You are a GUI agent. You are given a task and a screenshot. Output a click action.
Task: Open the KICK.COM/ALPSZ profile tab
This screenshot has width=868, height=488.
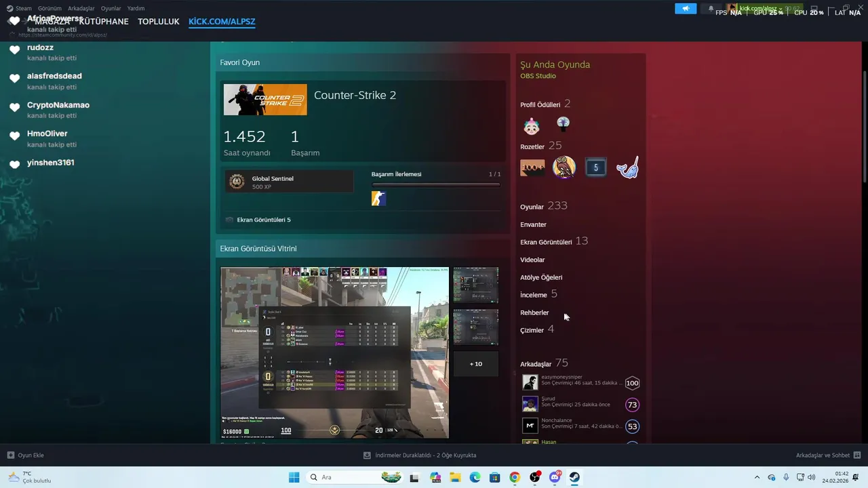[222, 22]
